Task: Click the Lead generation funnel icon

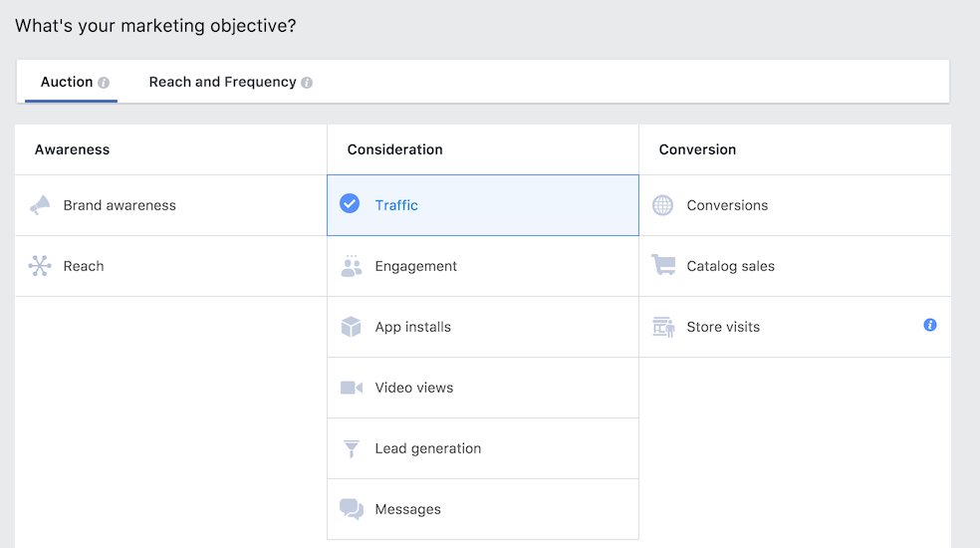Action: click(x=351, y=448)
